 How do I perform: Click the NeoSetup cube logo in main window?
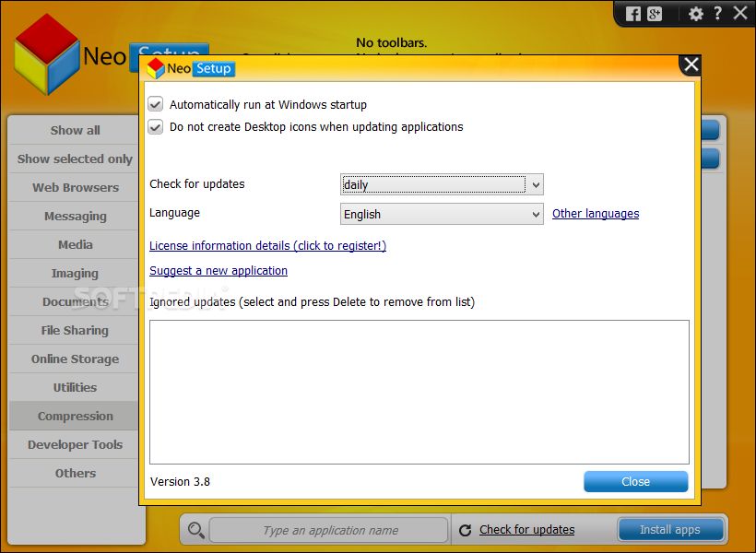[47, 54]
